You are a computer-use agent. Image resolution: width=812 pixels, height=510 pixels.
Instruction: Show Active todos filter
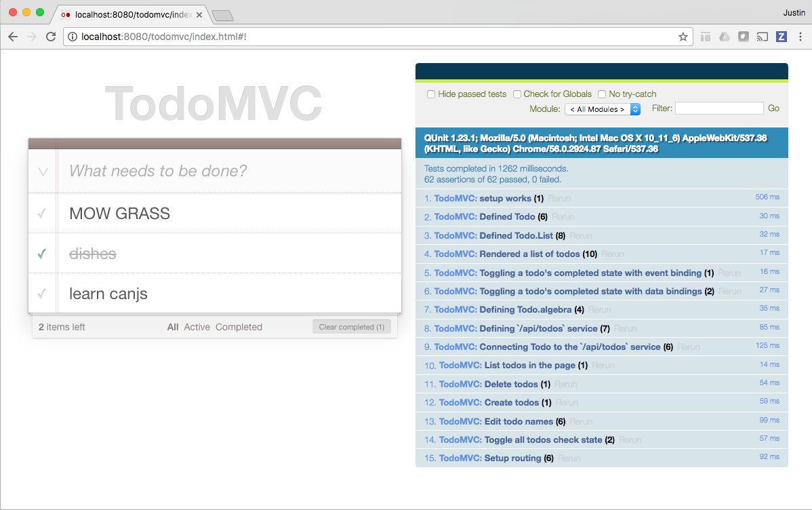click(197, 327)
